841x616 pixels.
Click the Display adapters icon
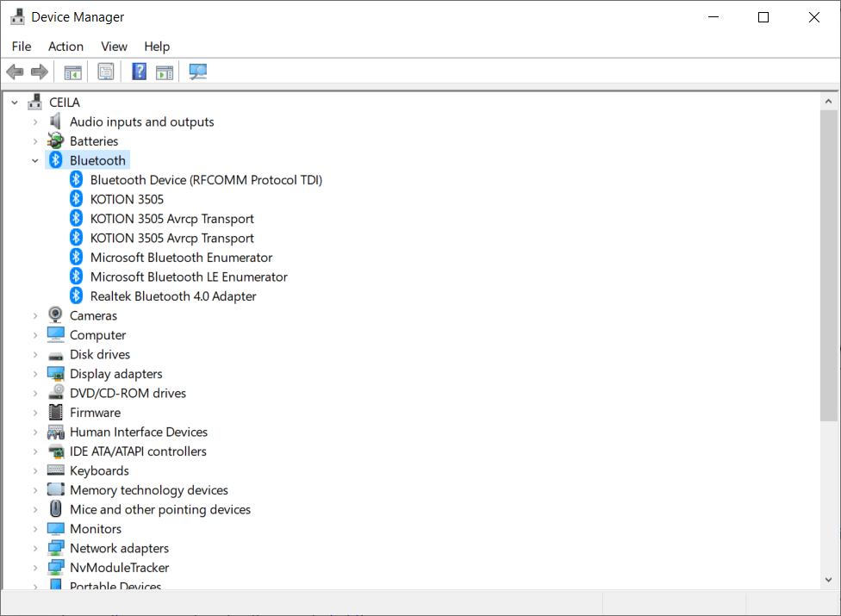[55, 374]
